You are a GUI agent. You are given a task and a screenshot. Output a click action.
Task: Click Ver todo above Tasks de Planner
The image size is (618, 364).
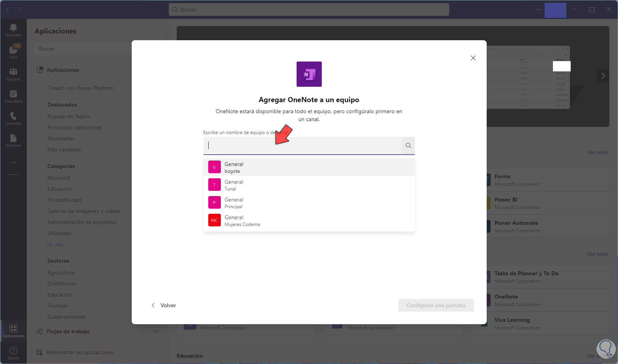coord(597,254)
